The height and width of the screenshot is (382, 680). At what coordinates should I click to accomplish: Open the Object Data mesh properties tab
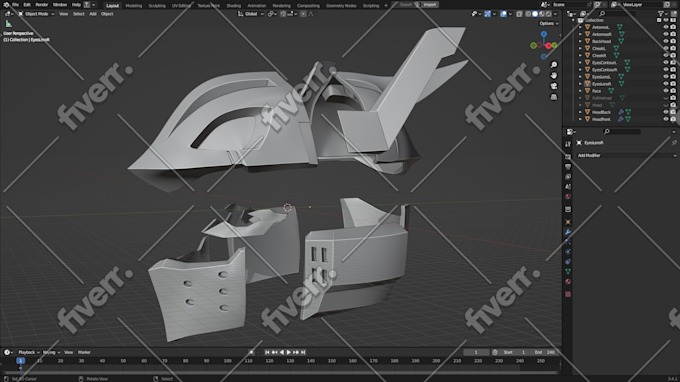pyautogui.click(x=568, y=272)
